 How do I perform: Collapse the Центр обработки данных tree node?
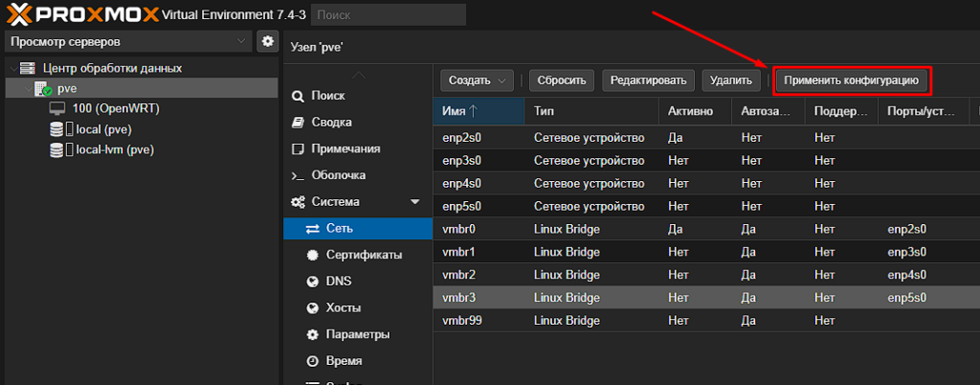[13, 68]
